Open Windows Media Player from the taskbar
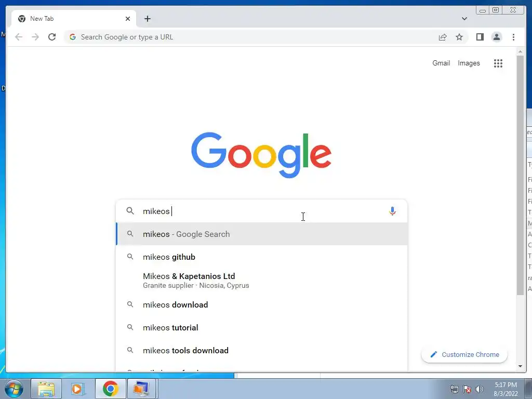The width and height of the screenshot is (532, 399). click(78, 389)
